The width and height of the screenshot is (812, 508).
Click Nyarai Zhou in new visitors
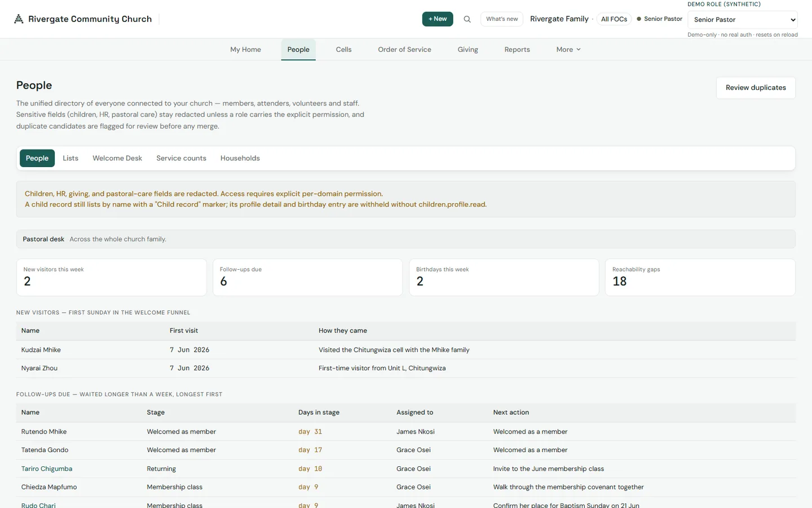[39, 369]
